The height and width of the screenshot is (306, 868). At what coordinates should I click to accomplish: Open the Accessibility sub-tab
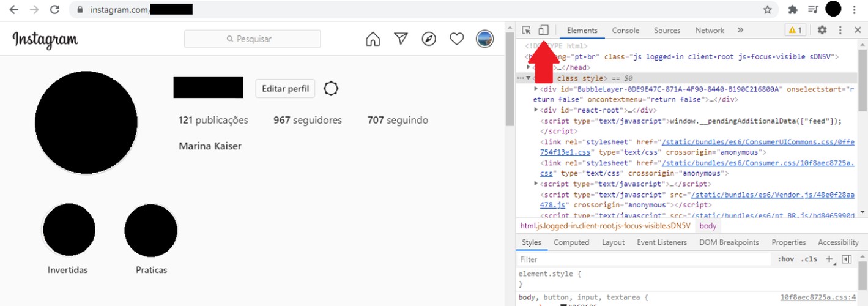838,242
